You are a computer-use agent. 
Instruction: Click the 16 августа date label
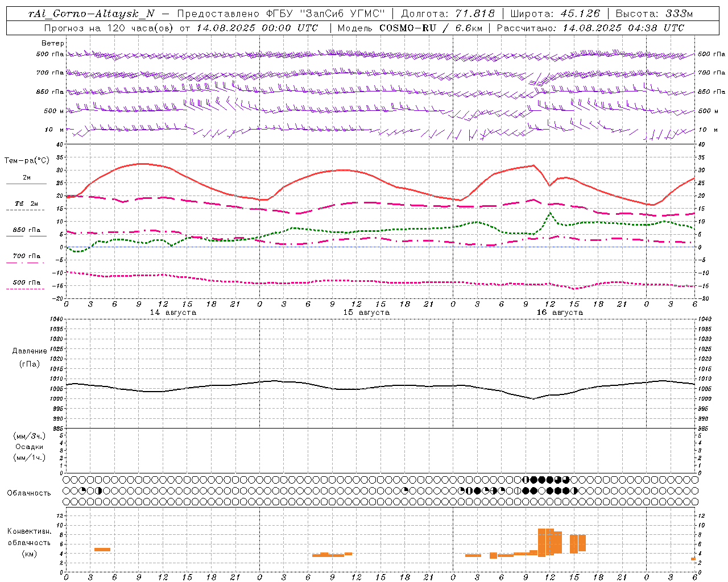click(560, 313)
